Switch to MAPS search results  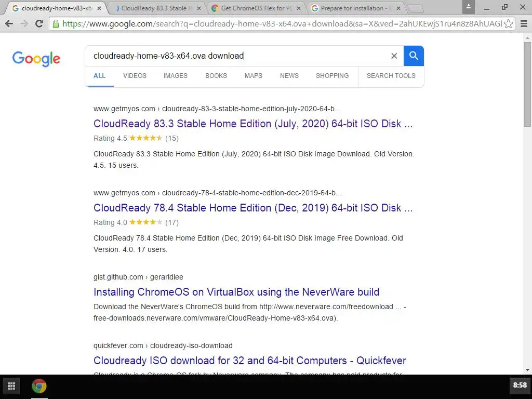pos(254,76)
